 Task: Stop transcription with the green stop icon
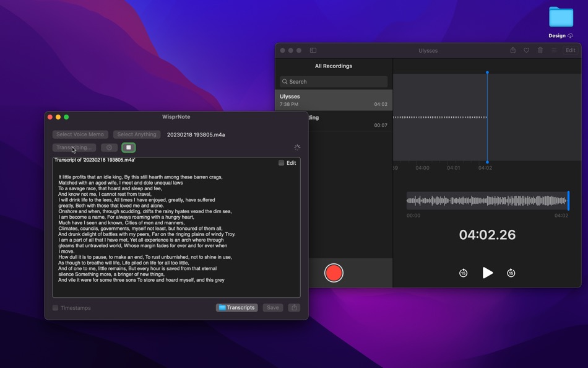click(x=129, y=147)
